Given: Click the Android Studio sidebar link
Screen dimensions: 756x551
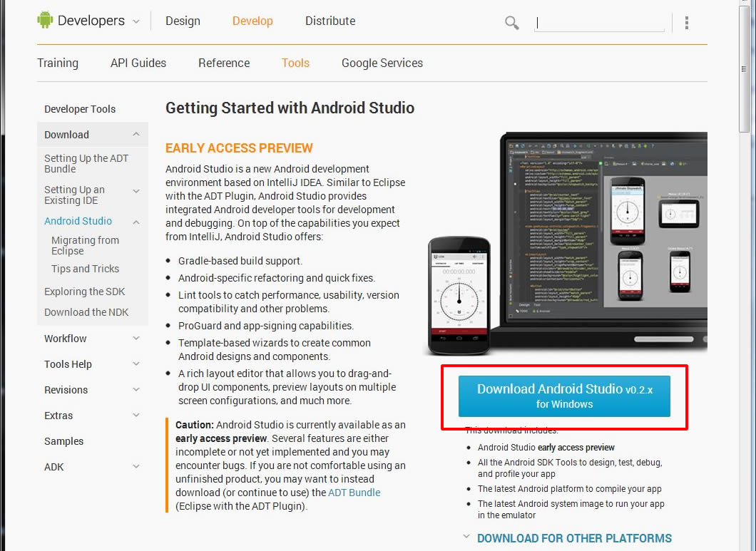Looking at the screenshot, I should (78, 221).
